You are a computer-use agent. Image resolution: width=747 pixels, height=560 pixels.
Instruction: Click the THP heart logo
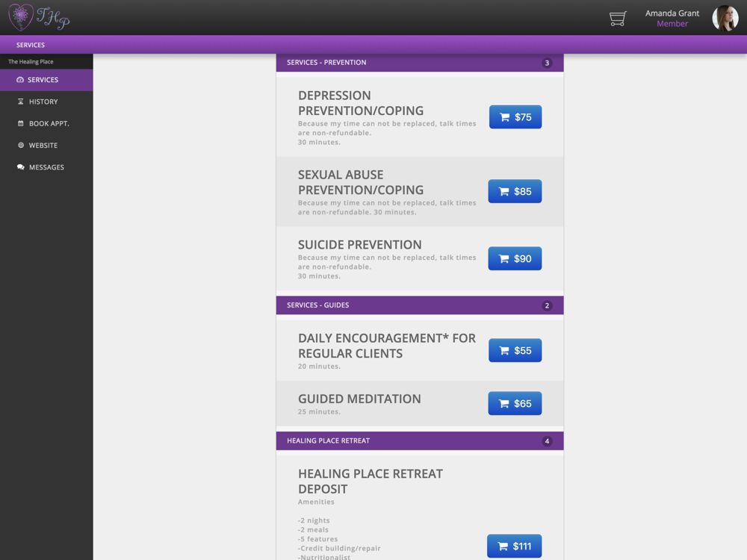(39, 17)
